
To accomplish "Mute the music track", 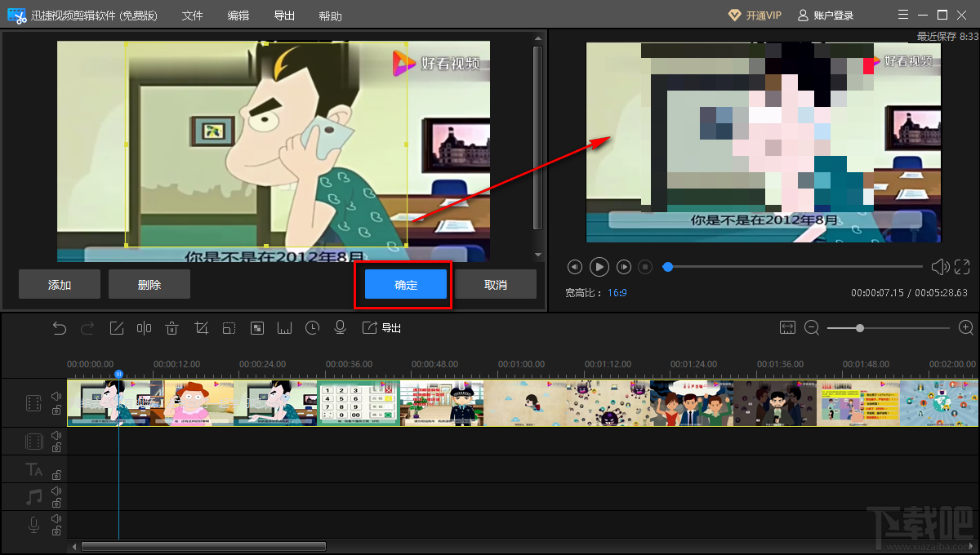I will [x=56, y=491].
